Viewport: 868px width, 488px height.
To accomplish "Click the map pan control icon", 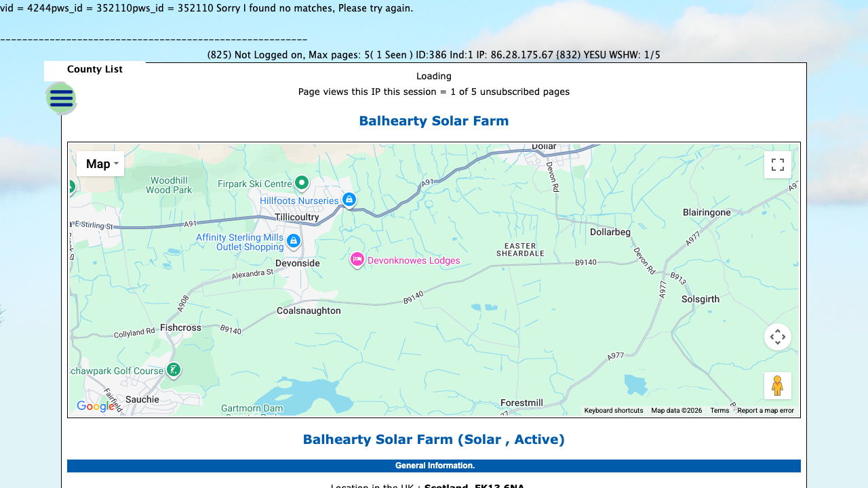I will tap(777, 336).
